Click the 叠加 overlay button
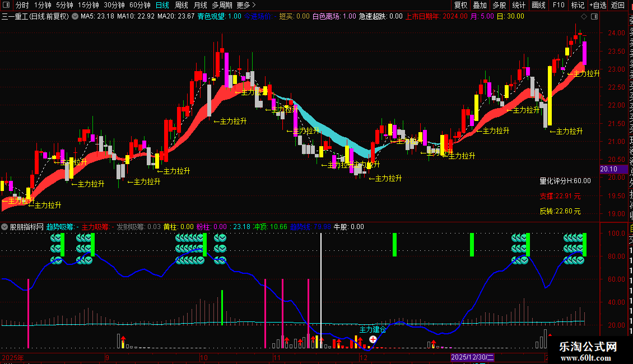Screen dimensions: 633x364 (x=480, y=5)
